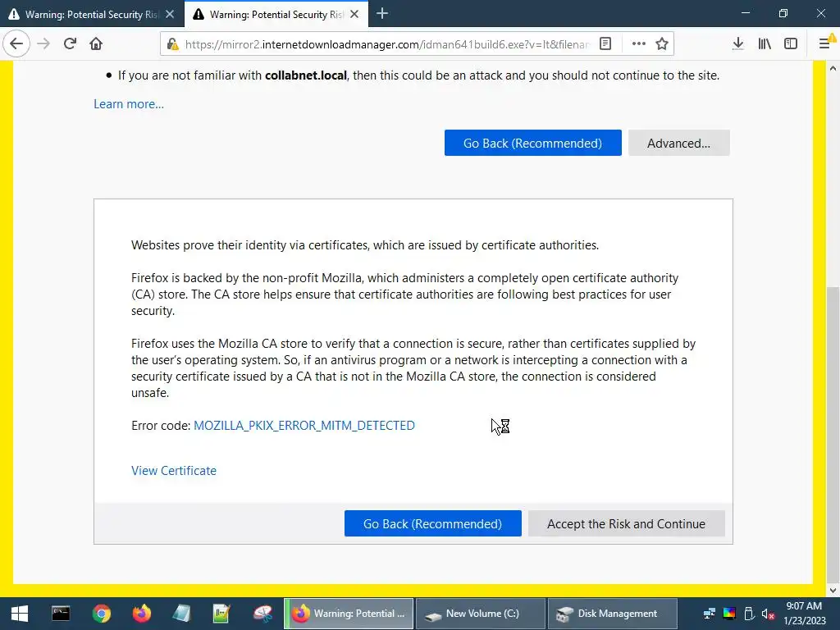
Task: Click the Advanced... button
Action: (x=678, y=143)
